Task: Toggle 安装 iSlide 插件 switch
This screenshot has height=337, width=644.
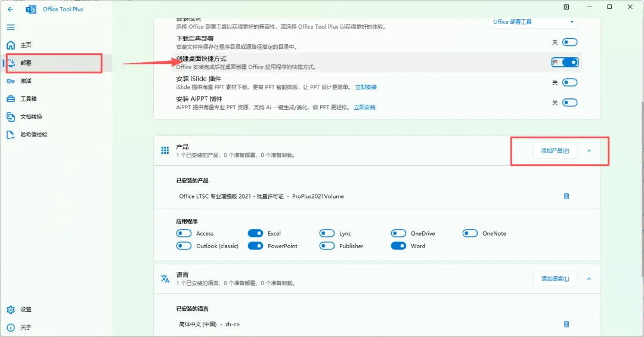Action: pos(569,82)
